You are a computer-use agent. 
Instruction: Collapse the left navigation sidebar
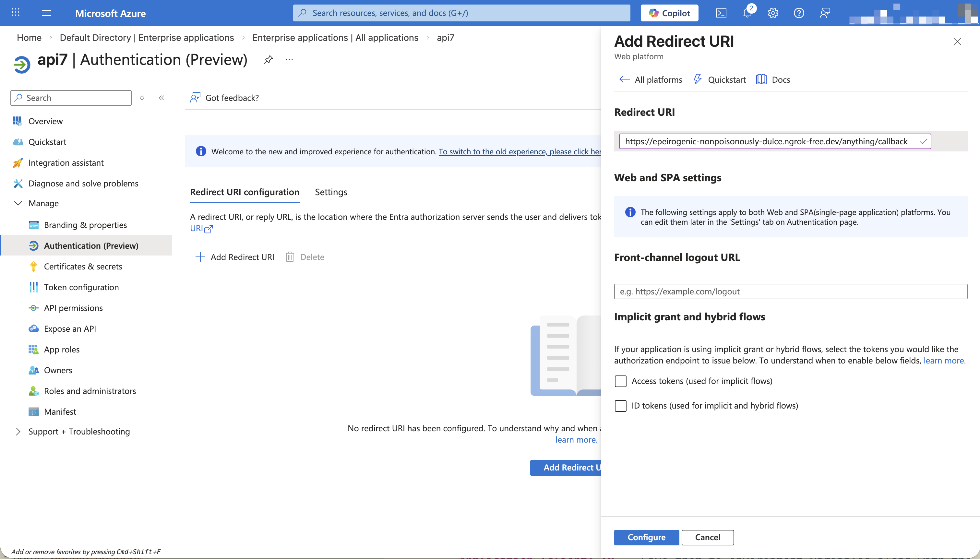click(161, 98)
